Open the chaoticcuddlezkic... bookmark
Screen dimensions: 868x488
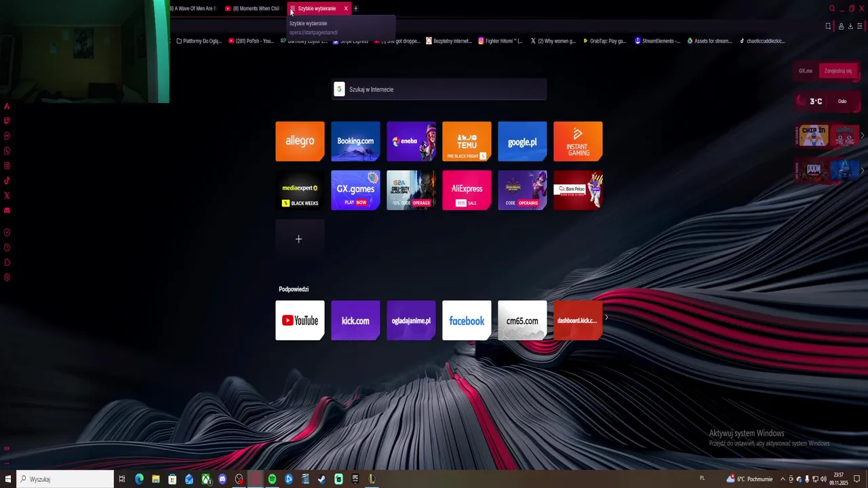click(x=762, y=41)
